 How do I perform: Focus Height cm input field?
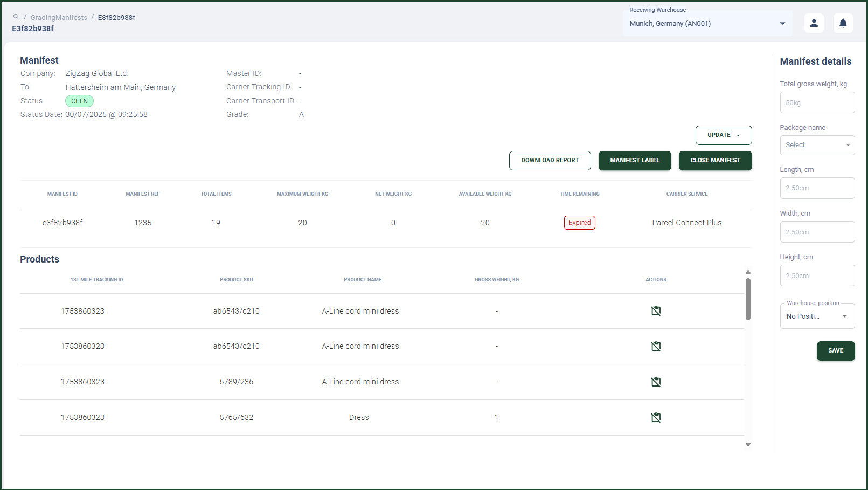817,275
